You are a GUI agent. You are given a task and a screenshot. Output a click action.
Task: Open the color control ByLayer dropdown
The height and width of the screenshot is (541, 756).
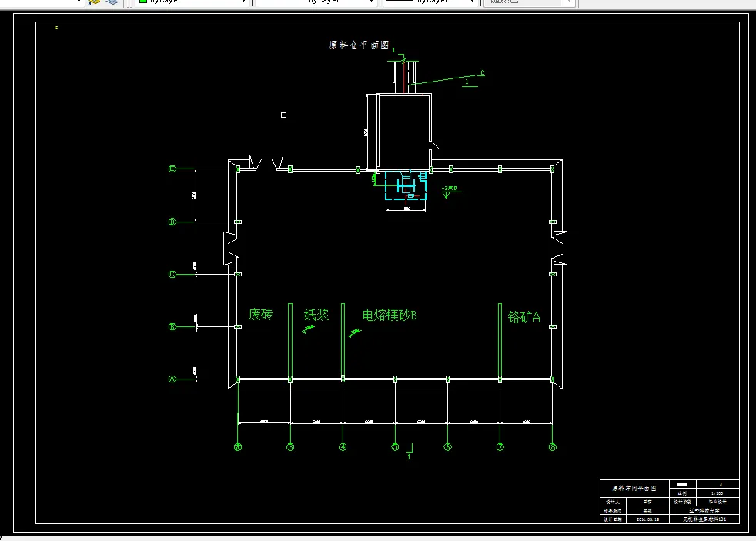[x=193, y=2]
